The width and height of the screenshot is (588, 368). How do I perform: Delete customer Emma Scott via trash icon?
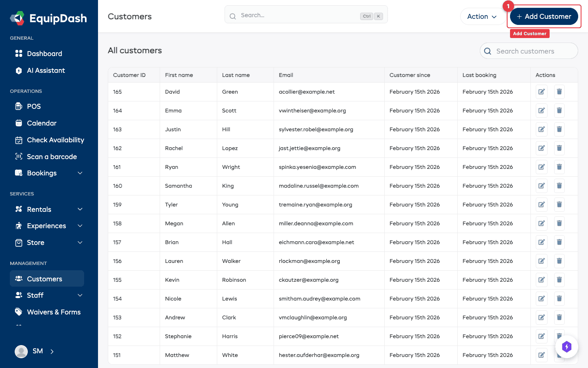[x=559, y=110]
